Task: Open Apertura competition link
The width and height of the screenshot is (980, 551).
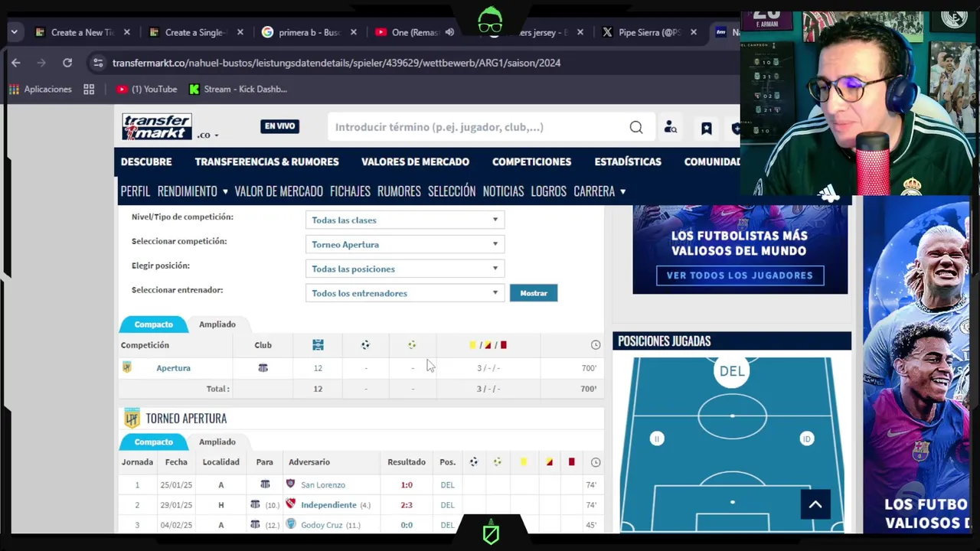Action: click(x=173, y=368)
